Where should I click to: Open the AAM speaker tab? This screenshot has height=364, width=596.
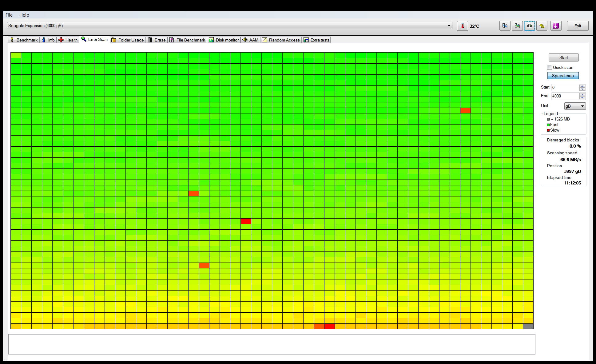coord(250,40)
